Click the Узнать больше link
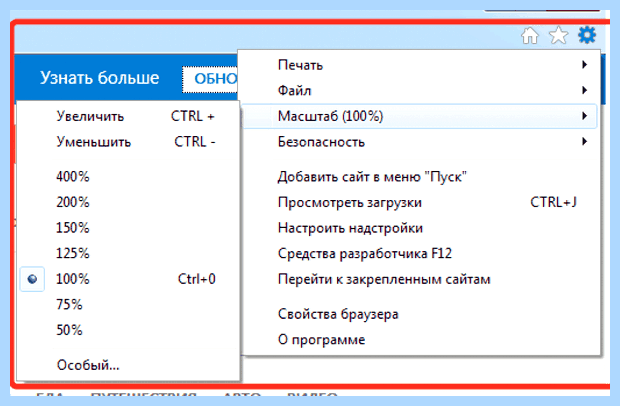 tap(100, 78)
